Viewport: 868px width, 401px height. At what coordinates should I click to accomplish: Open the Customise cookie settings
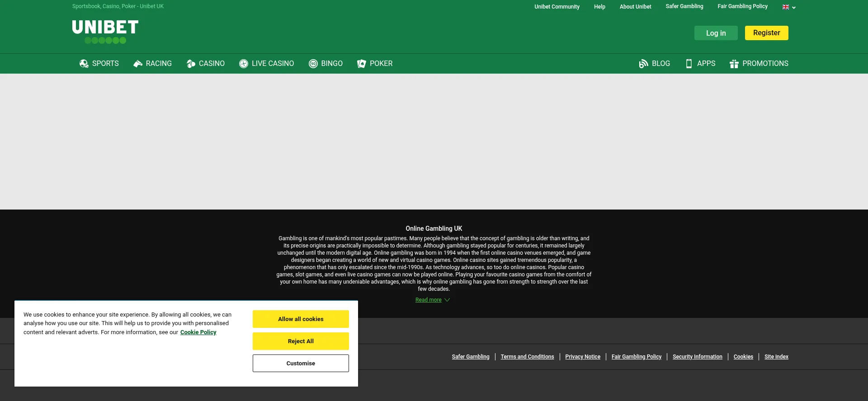[301, 363]
